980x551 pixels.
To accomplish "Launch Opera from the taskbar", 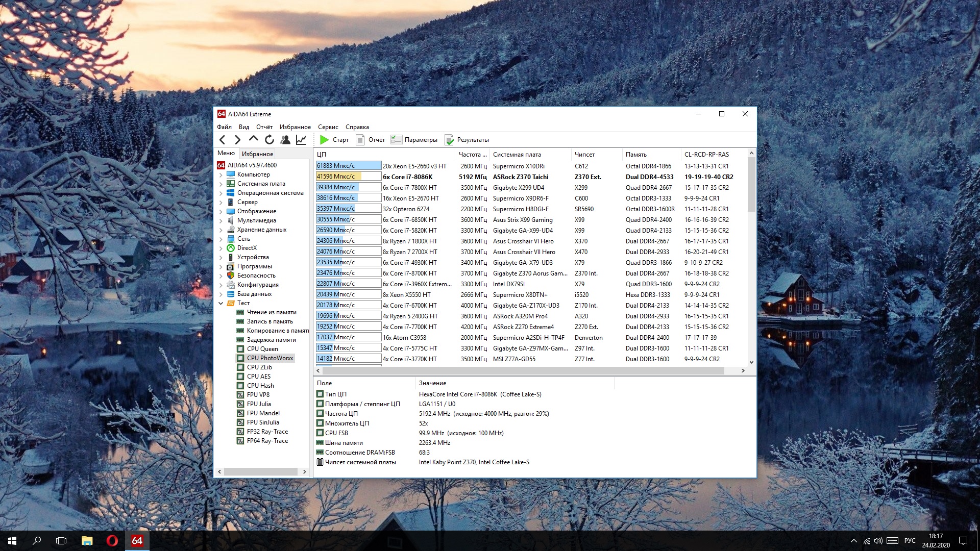I will point(112,541).
